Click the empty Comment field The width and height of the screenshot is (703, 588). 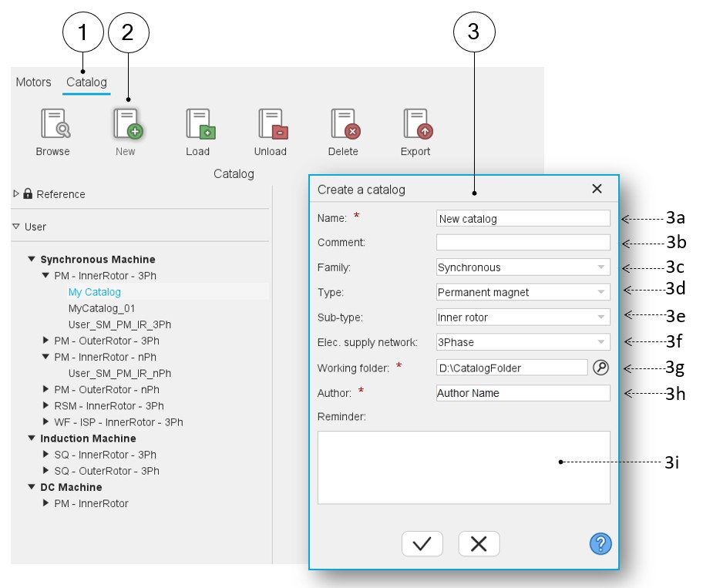pyautogui.click(x=523, y=243)
